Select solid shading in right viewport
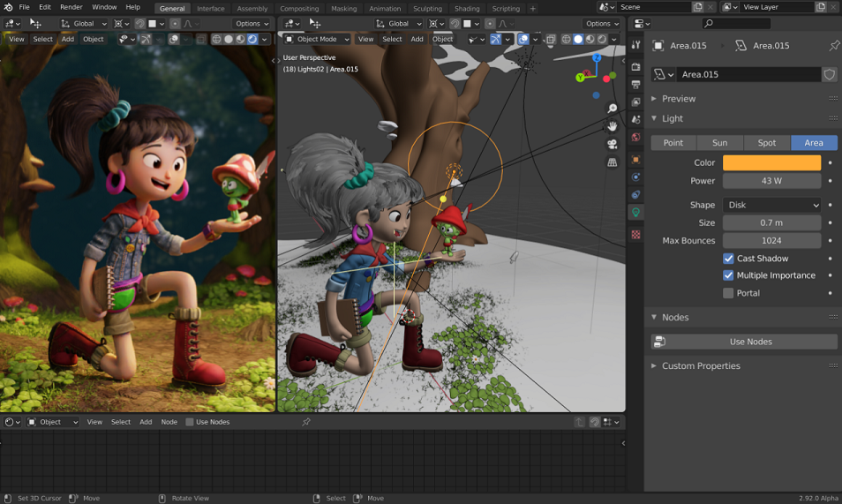This screenshot has height=504, width=842. [578, 39]
